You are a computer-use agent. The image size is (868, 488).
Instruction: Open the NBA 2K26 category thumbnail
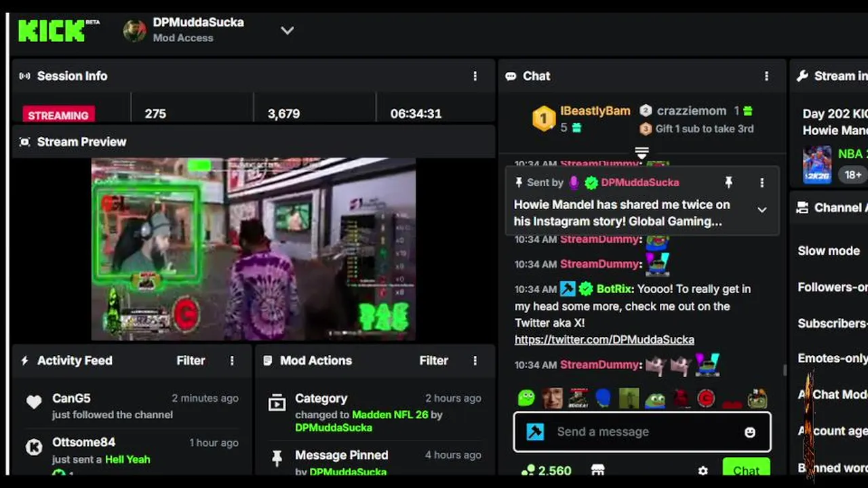[817, 165]
